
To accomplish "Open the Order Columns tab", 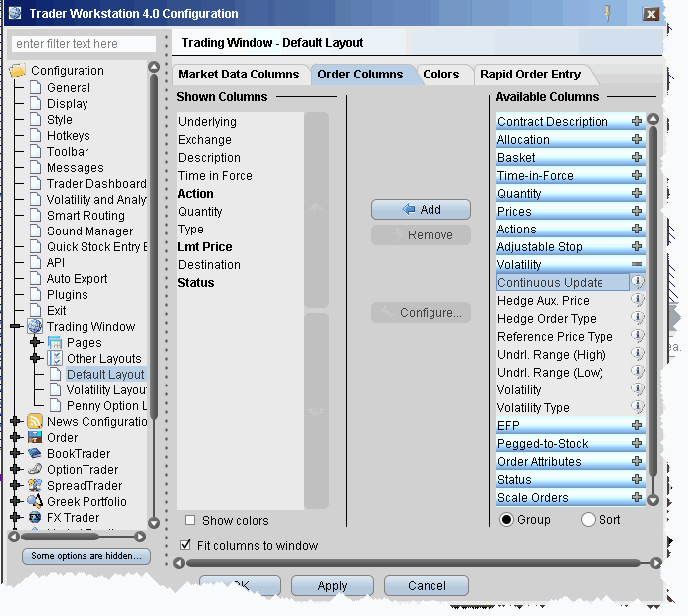I will click(x=360, y=75).
